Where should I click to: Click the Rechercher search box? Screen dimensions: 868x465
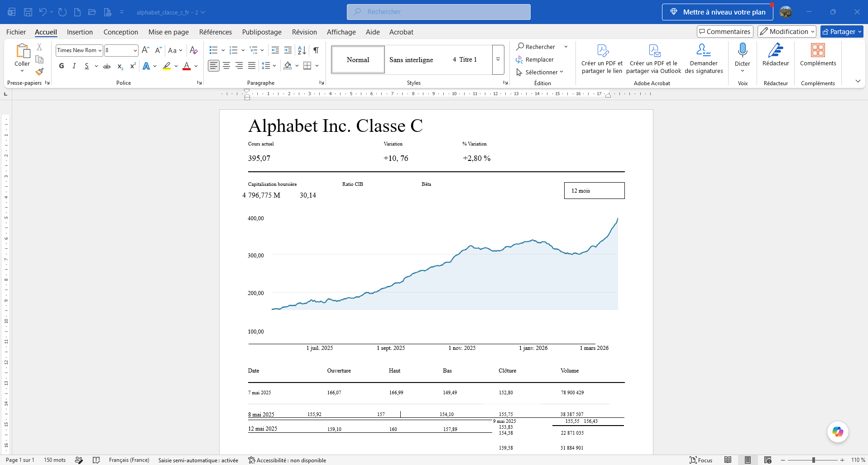(x=438, y=12)
